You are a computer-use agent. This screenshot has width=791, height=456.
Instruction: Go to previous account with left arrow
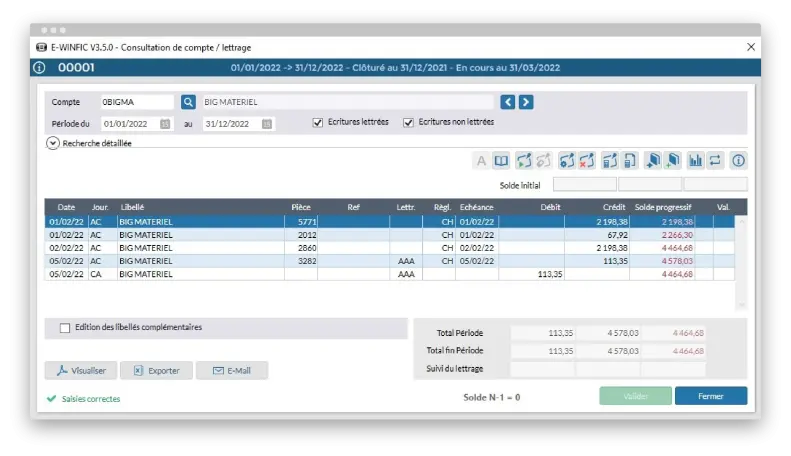point(508,102)
